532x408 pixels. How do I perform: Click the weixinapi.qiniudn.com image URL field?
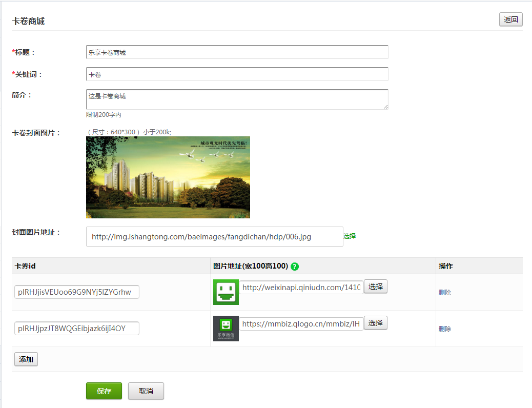click(x=301, y=288)
